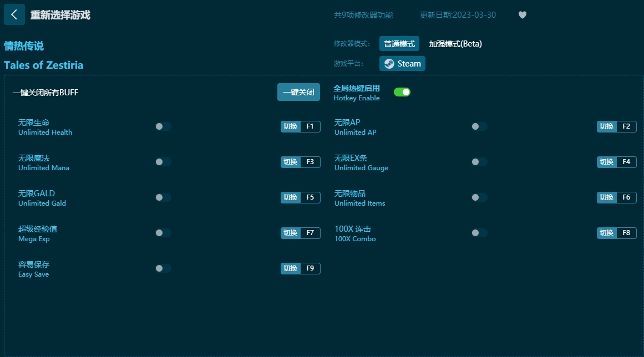Click the Unlimited Items label
Screen dimensions: 644x357
click(360, 203)
